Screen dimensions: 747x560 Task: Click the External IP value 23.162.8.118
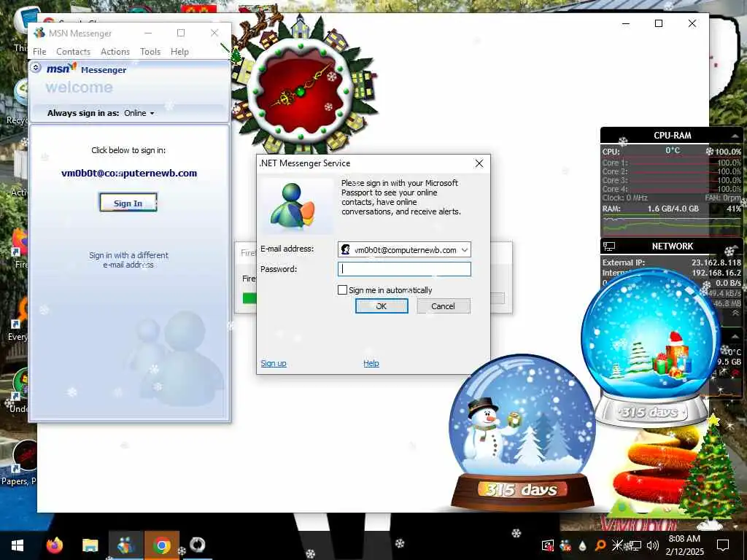(716, 262)
